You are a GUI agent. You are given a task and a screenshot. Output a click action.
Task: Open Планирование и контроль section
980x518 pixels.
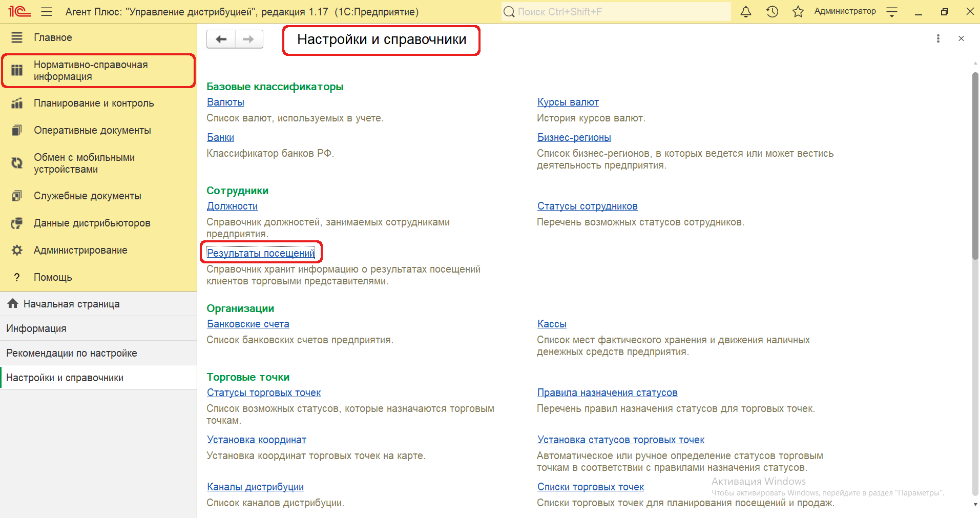click(x=98, y=103)
